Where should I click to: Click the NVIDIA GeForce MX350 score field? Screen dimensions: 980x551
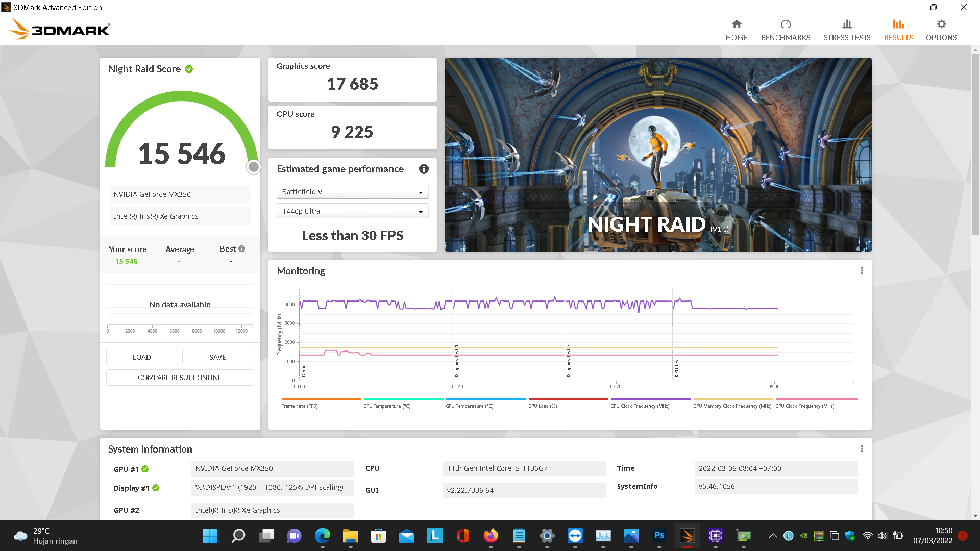point(180,194)
